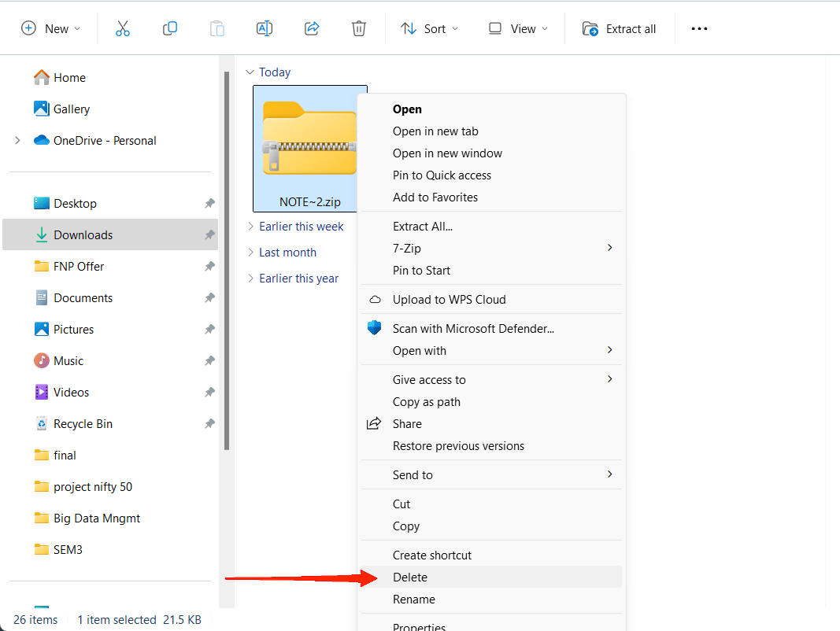
Task: Open the 7-Zip submenu
Action: click(491, 249)
